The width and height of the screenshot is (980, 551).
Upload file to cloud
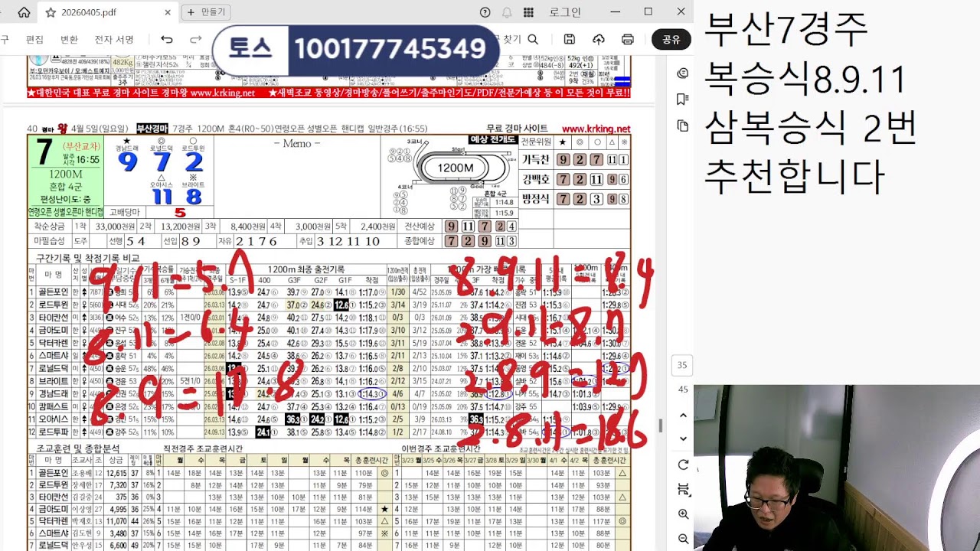pos(599,40)
